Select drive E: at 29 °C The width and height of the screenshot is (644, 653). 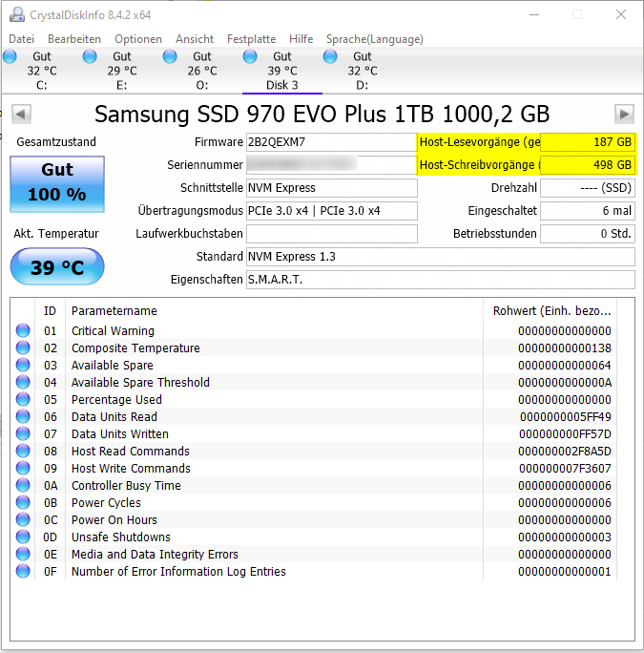(121, 71)
